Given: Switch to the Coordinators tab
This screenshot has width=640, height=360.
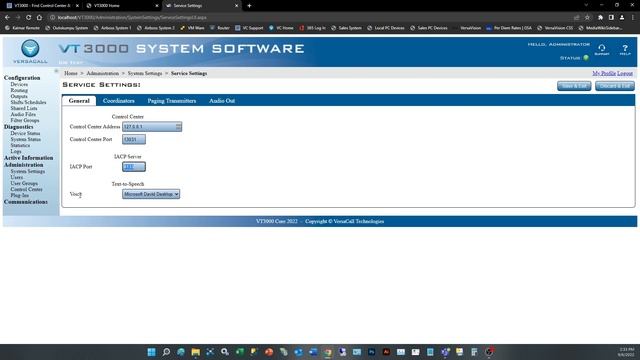Looking at the screenshot, I should 118,101.
